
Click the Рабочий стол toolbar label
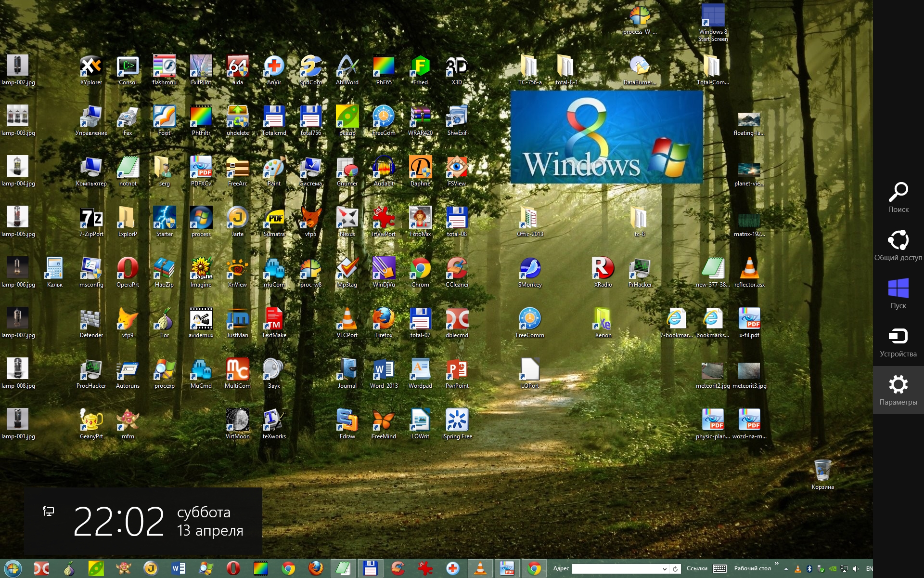click(752, 569)
